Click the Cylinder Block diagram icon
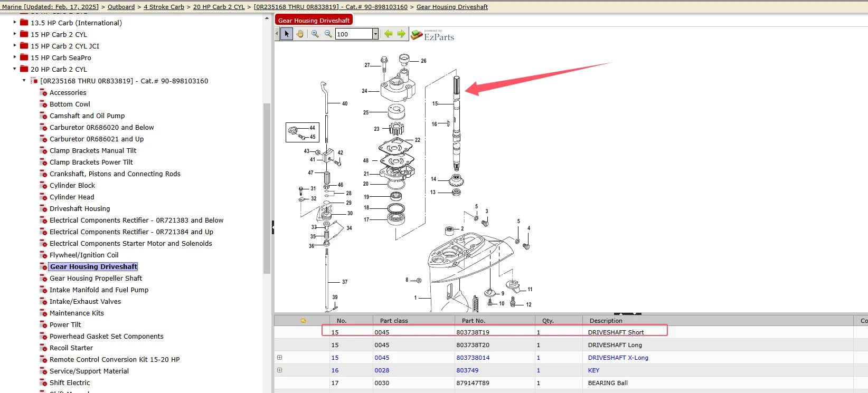868x393 pixels. [x=43, y=185]
